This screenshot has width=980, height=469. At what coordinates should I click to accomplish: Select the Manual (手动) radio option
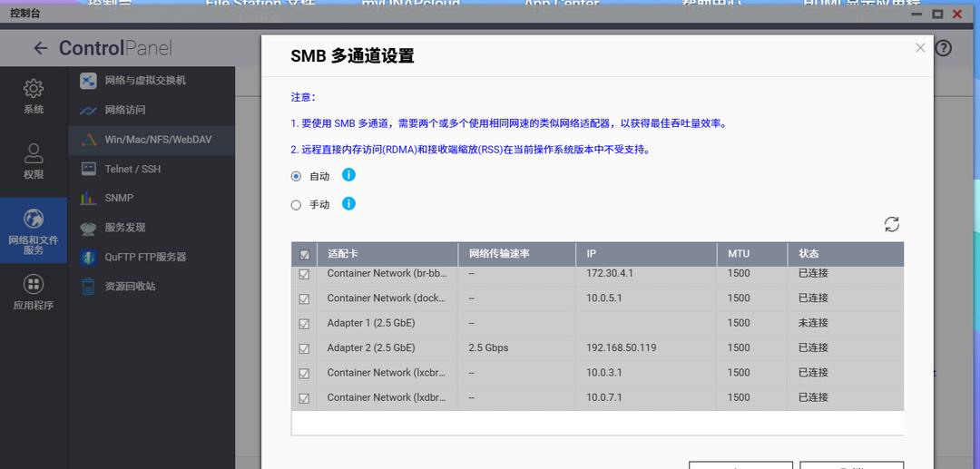(x=296, y=205)
